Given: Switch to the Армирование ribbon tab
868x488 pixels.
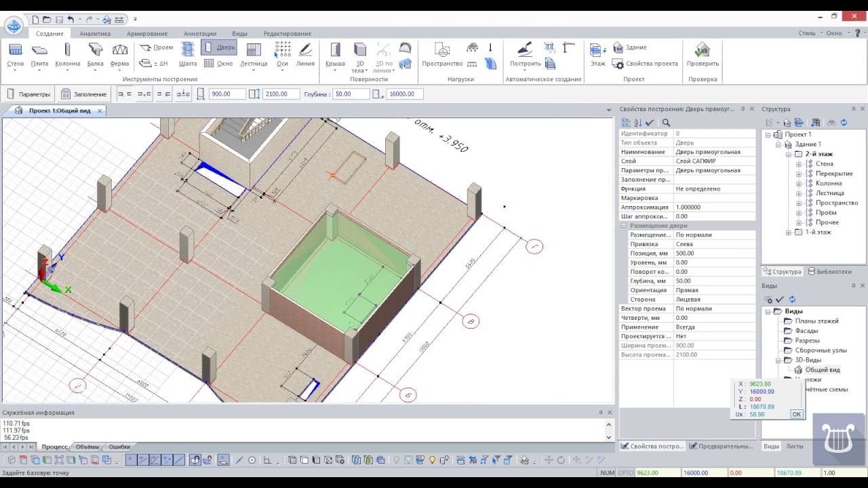Looking at the screenshot, I should 147,34.
